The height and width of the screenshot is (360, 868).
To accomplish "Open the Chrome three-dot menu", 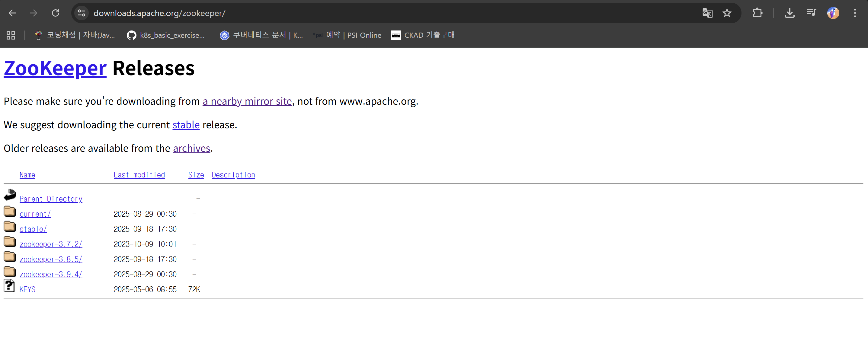I will click(855, 13).
